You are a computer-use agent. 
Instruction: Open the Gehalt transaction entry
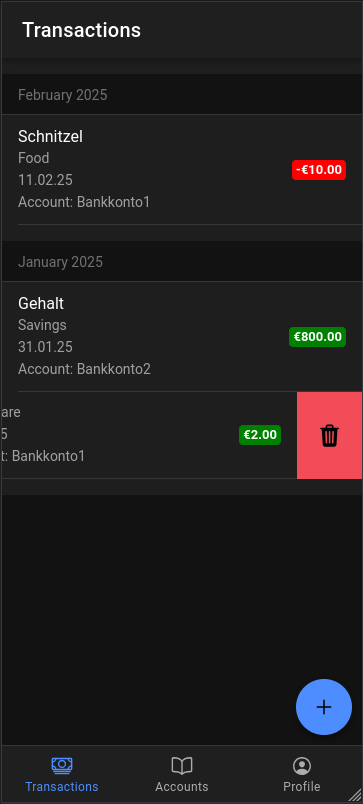tap(182, 337)
